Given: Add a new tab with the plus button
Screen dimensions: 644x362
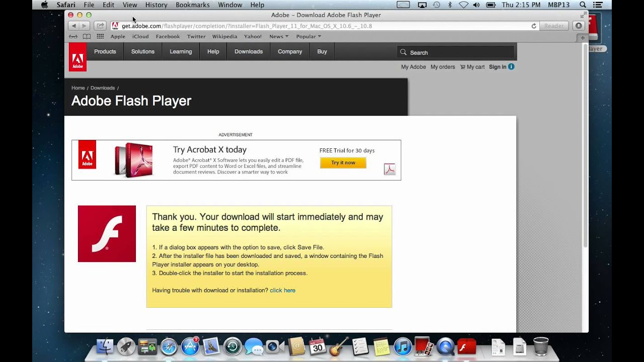Looking at the screenshot, I should coord(583,38).
